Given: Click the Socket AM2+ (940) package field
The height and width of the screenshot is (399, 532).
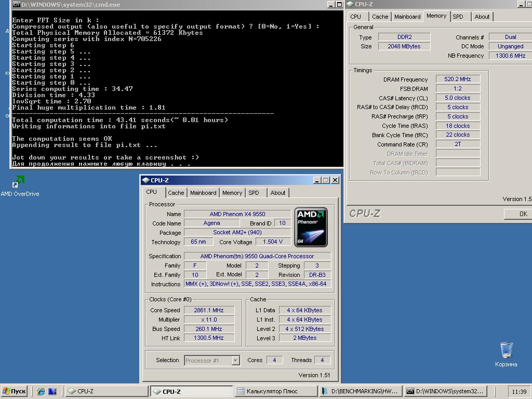Looking at the screenshot, I should (x=237, y=232).
